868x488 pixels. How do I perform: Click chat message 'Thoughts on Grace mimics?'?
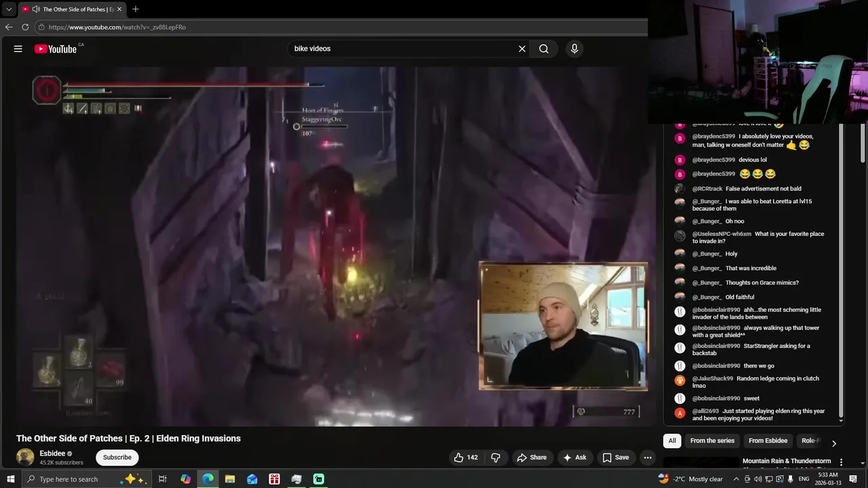[x=762, y=283]
